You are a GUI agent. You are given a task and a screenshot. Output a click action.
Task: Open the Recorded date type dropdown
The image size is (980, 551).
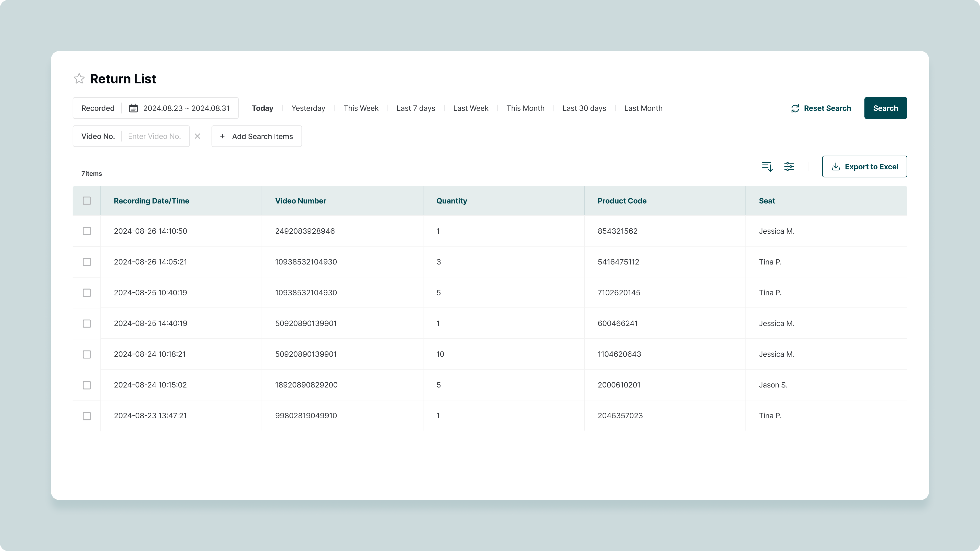[98, 108]
